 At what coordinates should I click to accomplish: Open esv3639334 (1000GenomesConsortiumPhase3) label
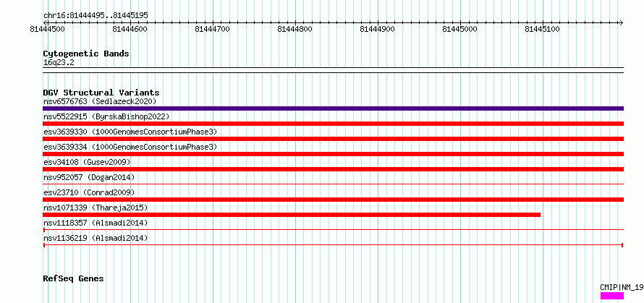[x=130, y=147]
